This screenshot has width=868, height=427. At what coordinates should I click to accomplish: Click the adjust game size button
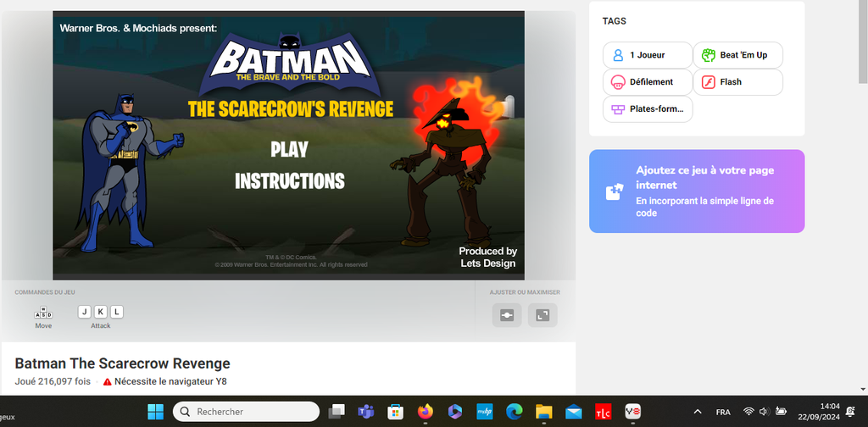[x=507, y=315]
